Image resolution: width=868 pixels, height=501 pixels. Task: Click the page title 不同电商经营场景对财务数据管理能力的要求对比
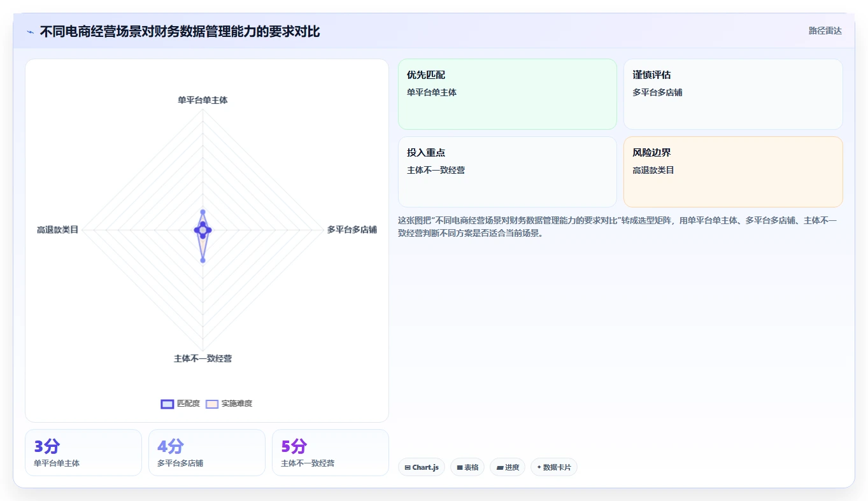click(x=180, y=31)
